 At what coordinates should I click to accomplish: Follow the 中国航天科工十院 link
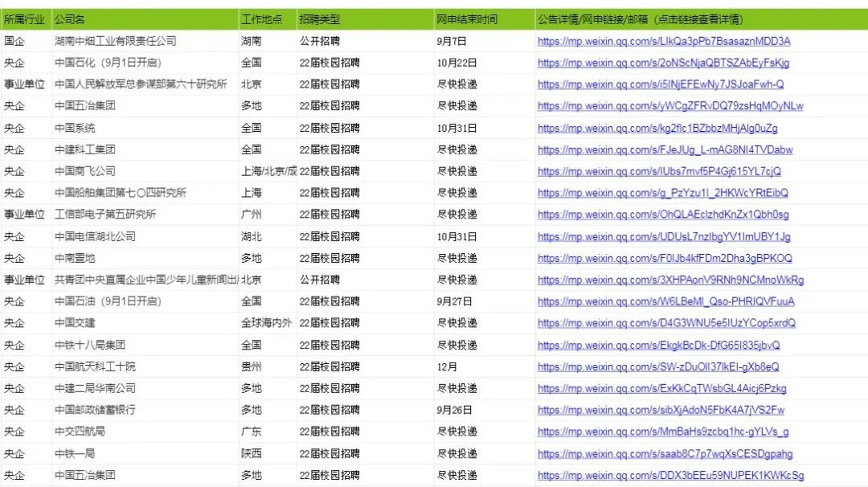658,366
